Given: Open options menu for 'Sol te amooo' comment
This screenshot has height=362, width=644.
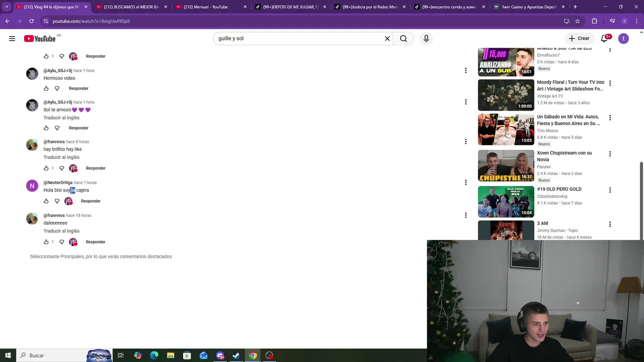Looking at the screenshot, I should pyautogui.click(x=465, y=102).
